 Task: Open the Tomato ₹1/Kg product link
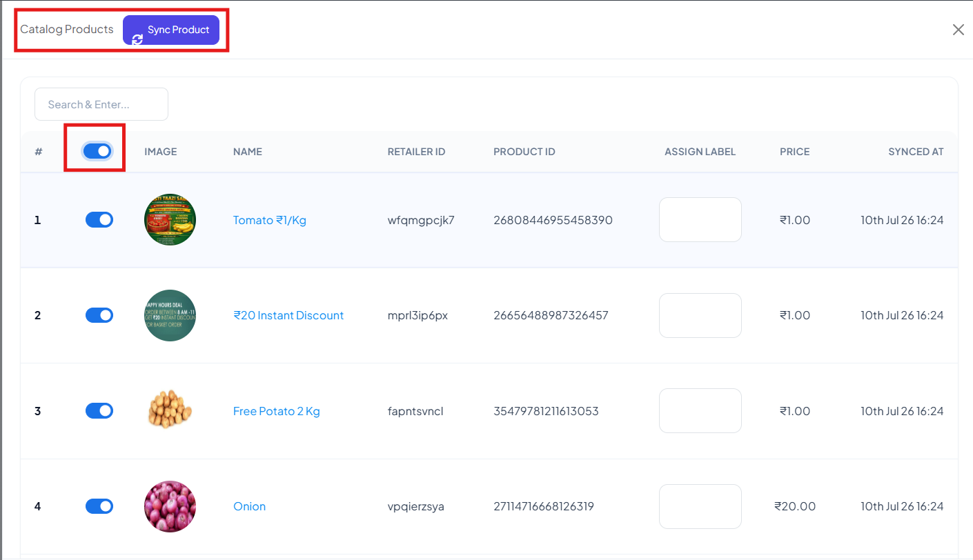point(270,220)
